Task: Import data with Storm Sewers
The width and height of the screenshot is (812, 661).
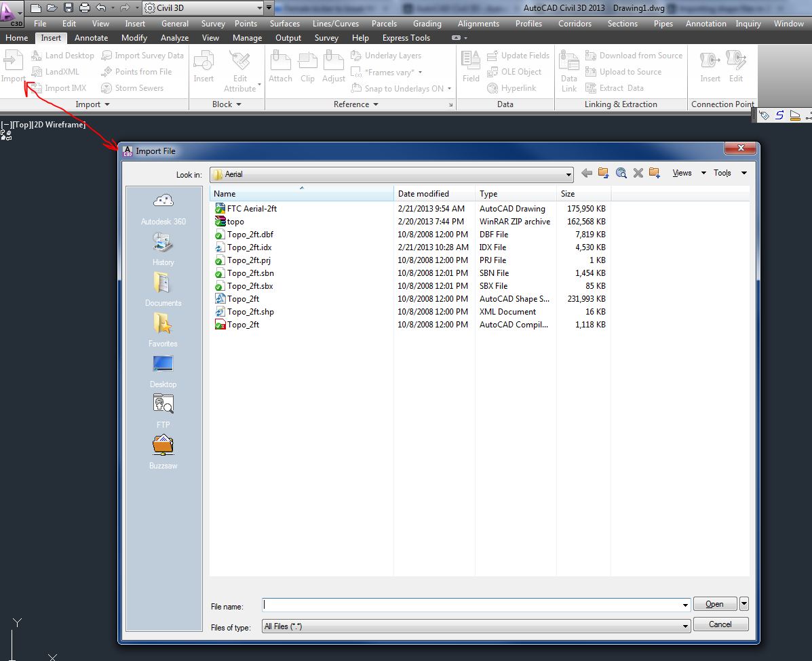Action: [138, 87]
